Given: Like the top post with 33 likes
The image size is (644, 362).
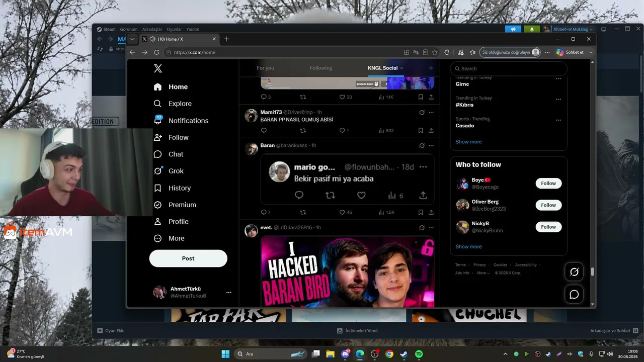Looking at the screenshot, I should (346, 97).
